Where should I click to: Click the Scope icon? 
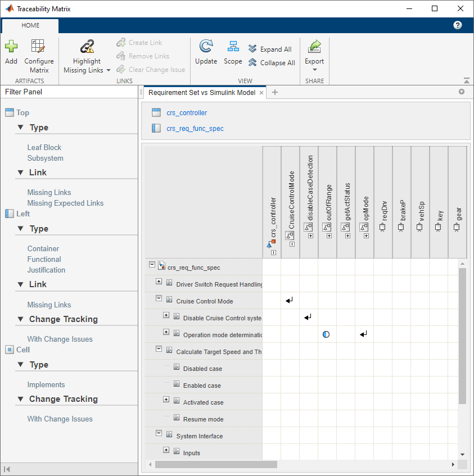[233, 47]
